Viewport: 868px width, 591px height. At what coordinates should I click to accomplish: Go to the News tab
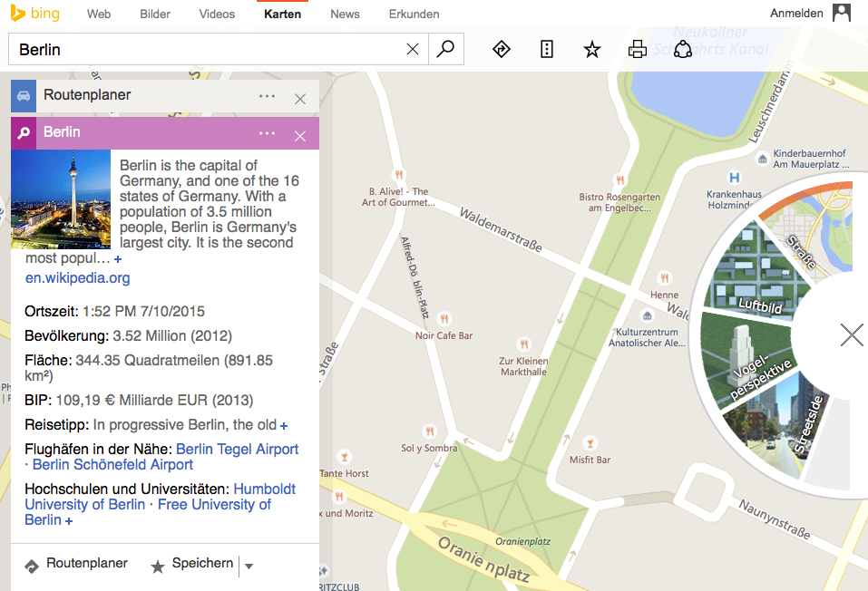(x=345, y=14)
